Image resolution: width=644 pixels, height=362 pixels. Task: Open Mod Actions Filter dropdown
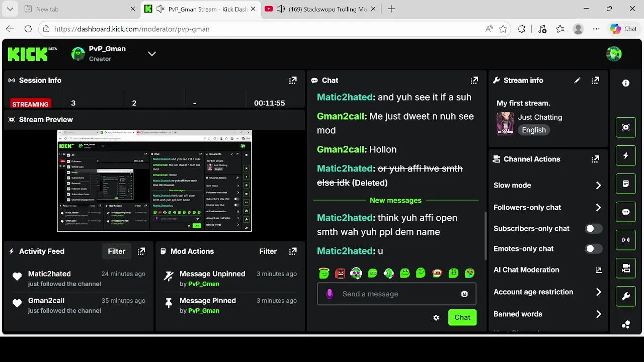pos(268,251)
